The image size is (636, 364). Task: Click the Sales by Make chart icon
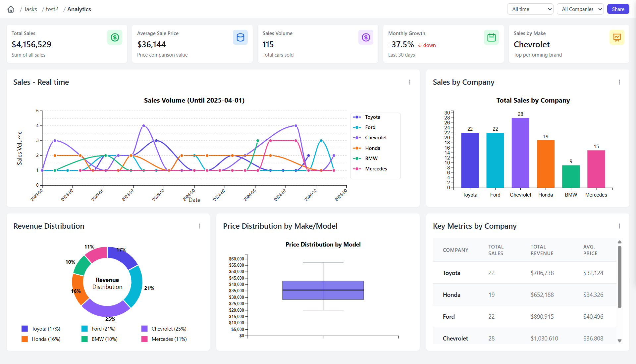(617, 37)
